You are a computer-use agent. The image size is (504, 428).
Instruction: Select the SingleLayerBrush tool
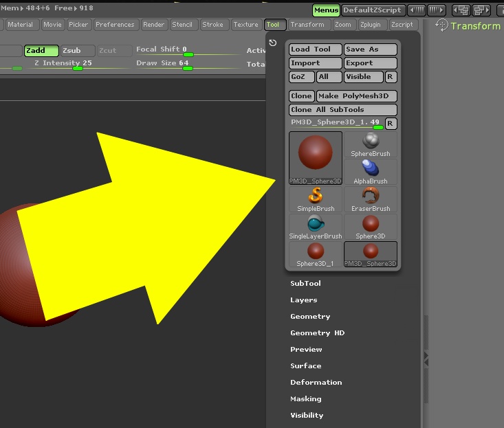316,227
